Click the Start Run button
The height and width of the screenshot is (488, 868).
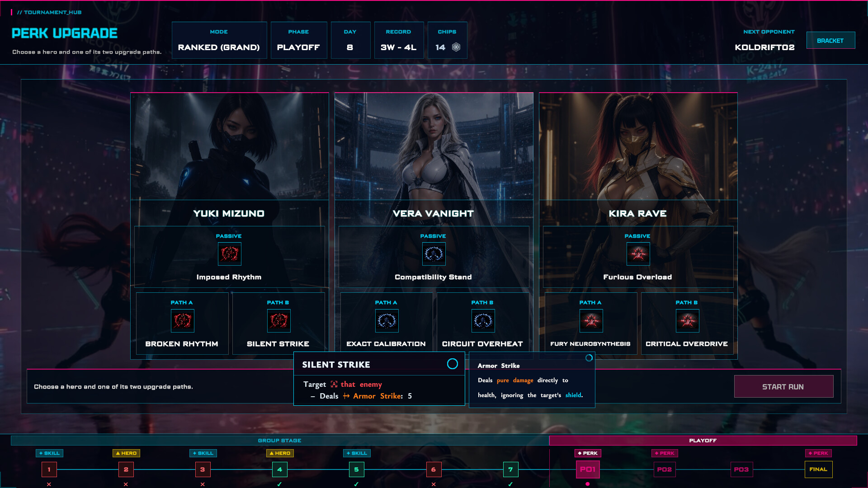tap(783, 386)
